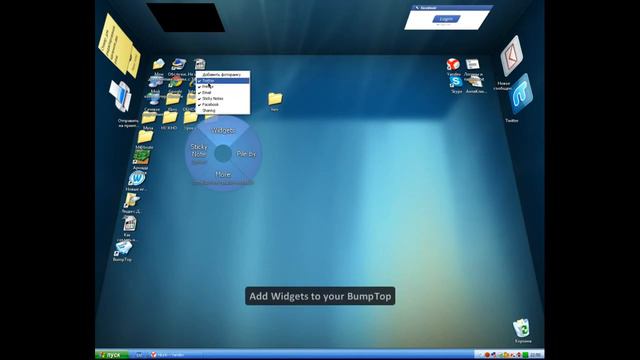
Task: Open the printer widget on left wall
Action: 121,96
